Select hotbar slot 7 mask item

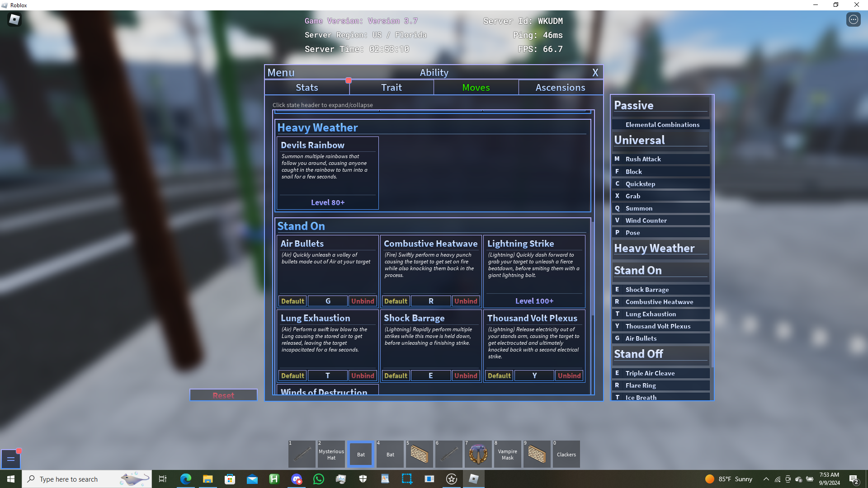click(x=478, y=454)
